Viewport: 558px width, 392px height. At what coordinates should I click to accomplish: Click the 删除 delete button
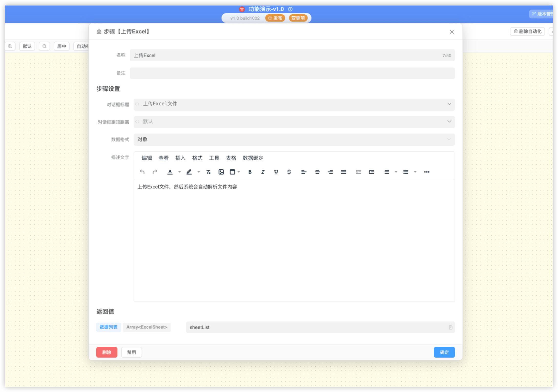(107, 352)
